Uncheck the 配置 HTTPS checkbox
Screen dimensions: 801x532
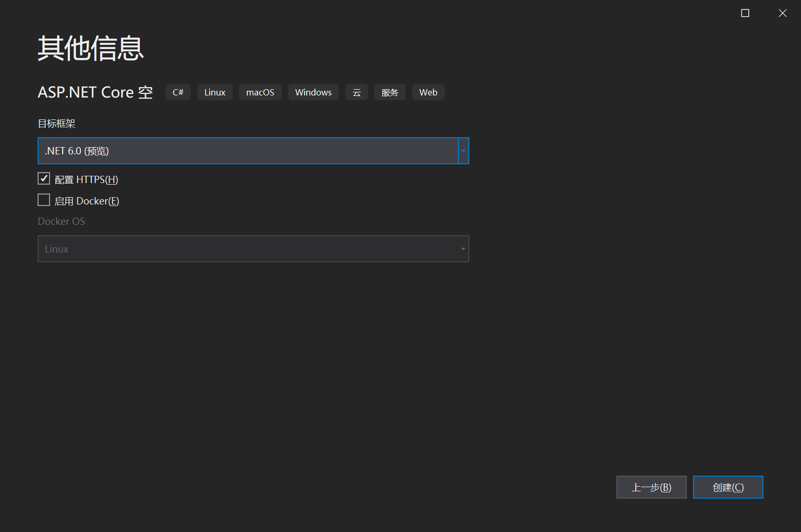[44, 179]
